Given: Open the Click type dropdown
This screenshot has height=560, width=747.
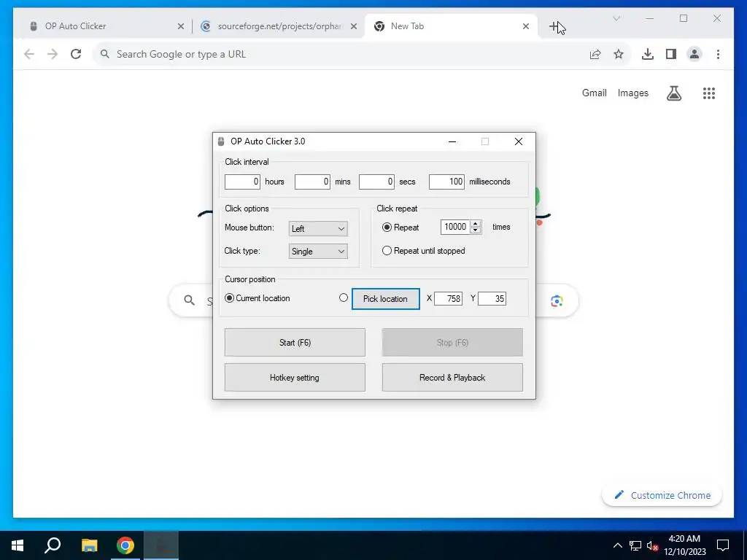Looking at the screenshot, I should coord(318,252).
